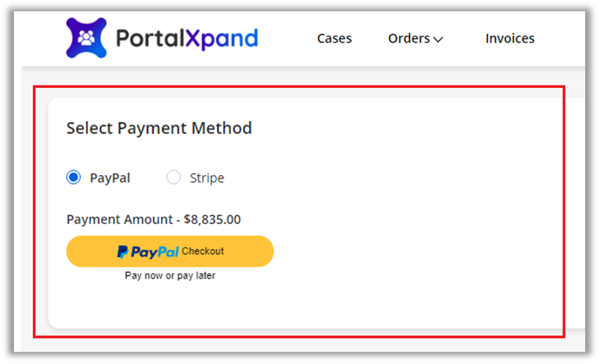Click the Pay now or pay later text
This screenshot has width=600, height=364.
pyautogui.click(x=170, y=275)
